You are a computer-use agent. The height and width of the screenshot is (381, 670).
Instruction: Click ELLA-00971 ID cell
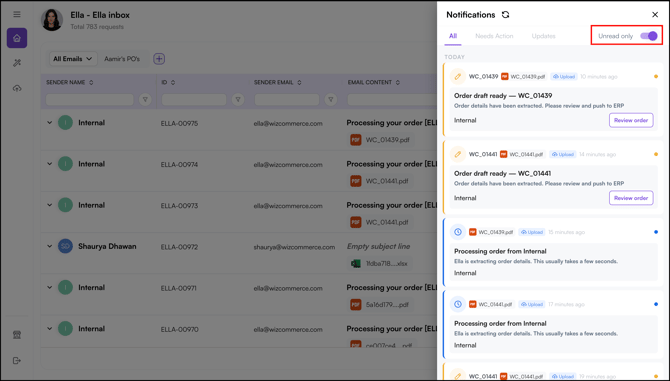[179, 288]
